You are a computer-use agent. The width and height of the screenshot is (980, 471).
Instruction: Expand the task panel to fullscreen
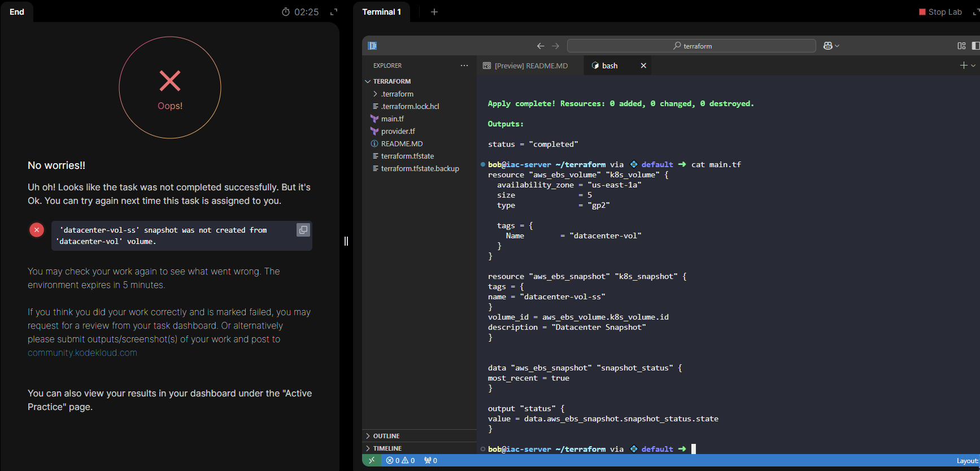click(x=334, y=12)
